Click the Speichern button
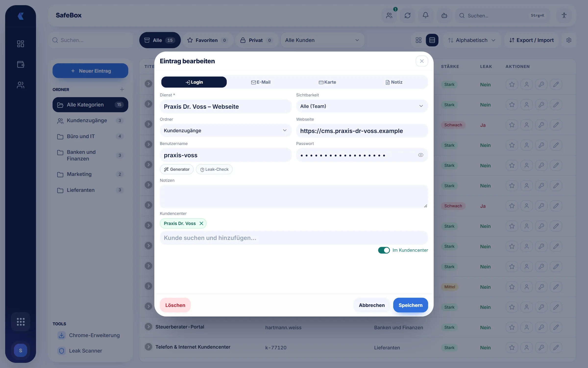This screenshot has height=368, width=588. [410, 305]
